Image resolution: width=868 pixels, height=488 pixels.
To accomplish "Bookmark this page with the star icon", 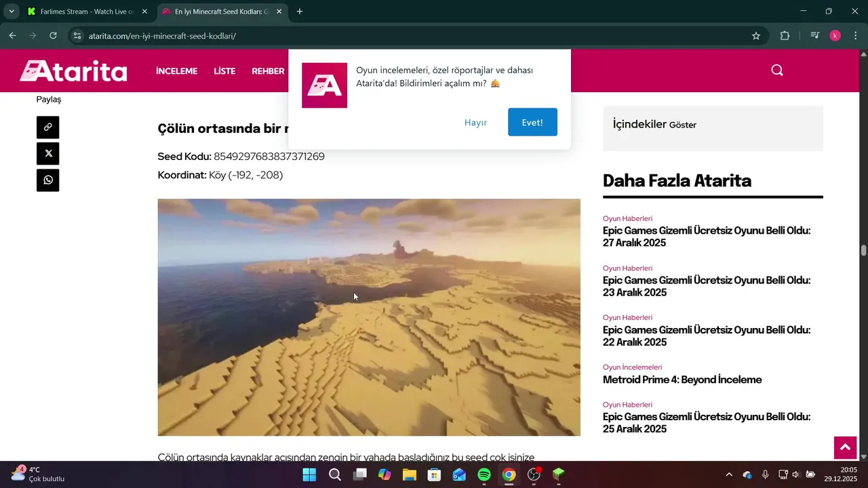I will coord(756,36).
